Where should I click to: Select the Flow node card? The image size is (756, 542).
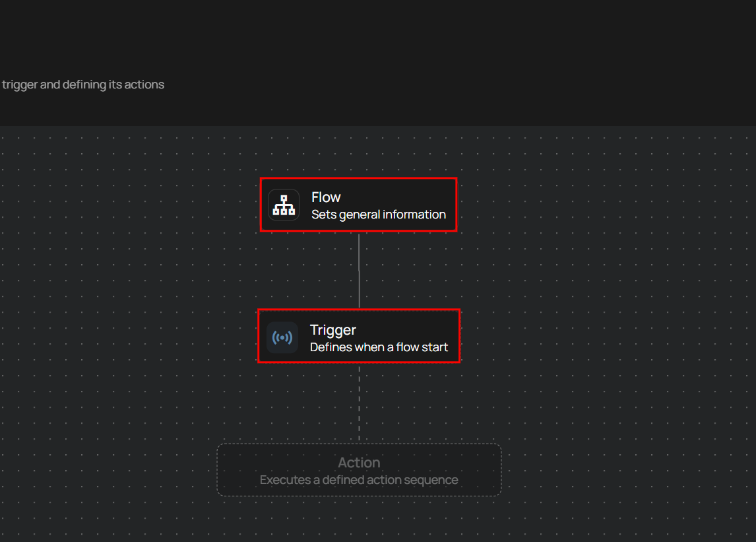pyautogui.click(x=358, y=205)
